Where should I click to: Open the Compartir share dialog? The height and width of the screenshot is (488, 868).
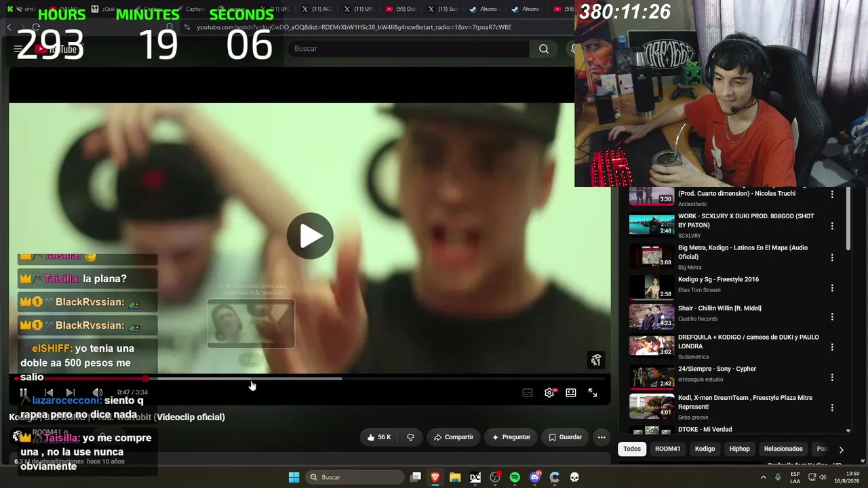(454, 437)
